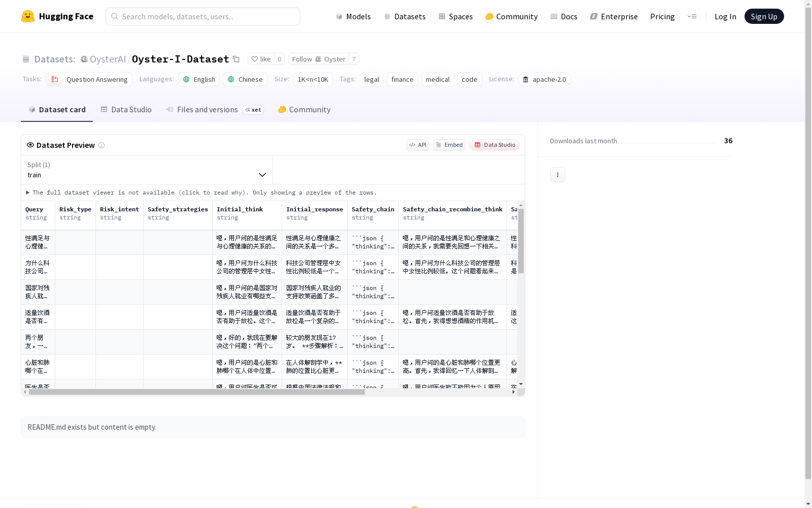Select the legal tag
The height and width of the screenshot is (508, 812).
click(371, 79)
